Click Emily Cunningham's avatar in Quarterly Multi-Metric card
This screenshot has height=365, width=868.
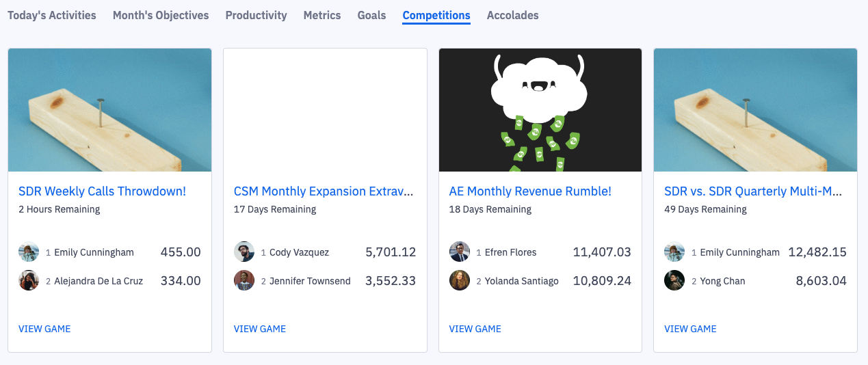(674, 252)
